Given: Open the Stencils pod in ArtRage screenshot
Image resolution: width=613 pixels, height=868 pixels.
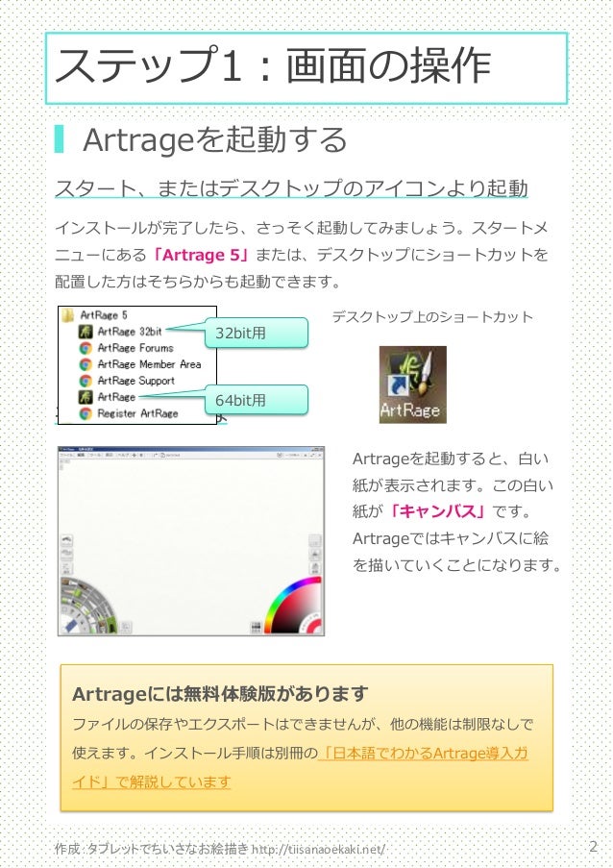Looking at the screenshot, I should click(67, 554).
